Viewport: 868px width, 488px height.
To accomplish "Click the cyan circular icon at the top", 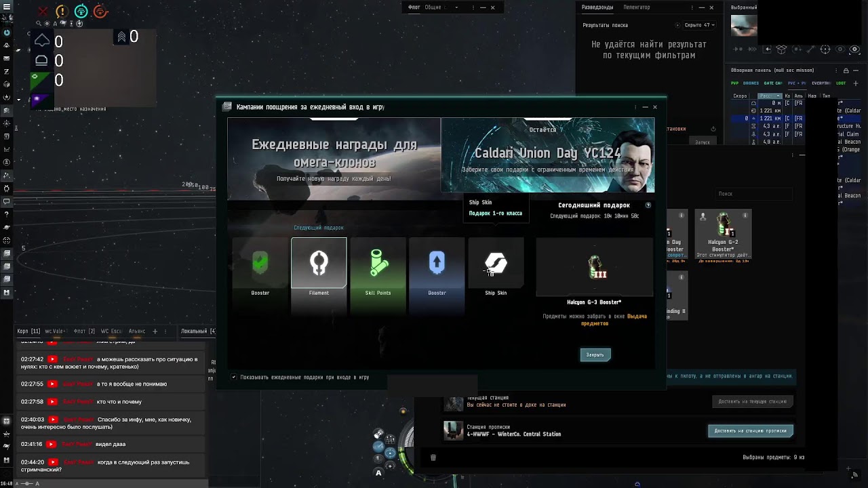I will [x=81, y=12].
